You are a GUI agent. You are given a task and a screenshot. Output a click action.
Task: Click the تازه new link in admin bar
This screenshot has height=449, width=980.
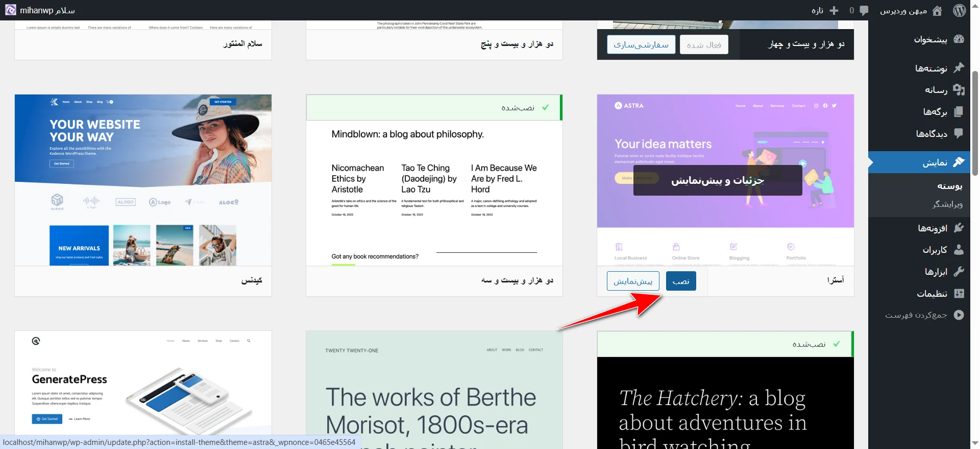[817, 10]
